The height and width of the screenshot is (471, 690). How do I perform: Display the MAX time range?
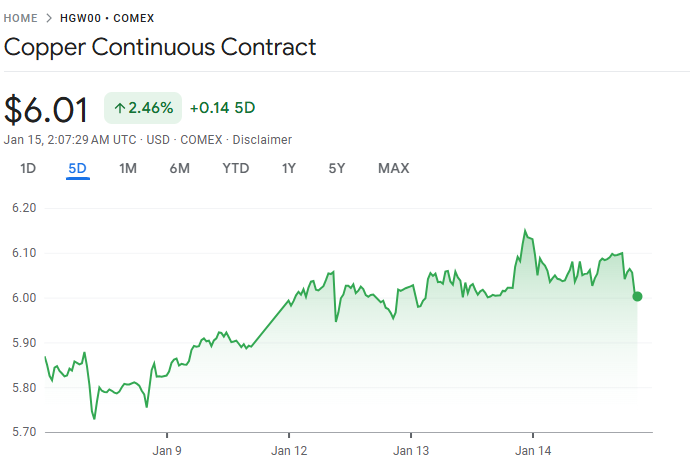point(394,168)
